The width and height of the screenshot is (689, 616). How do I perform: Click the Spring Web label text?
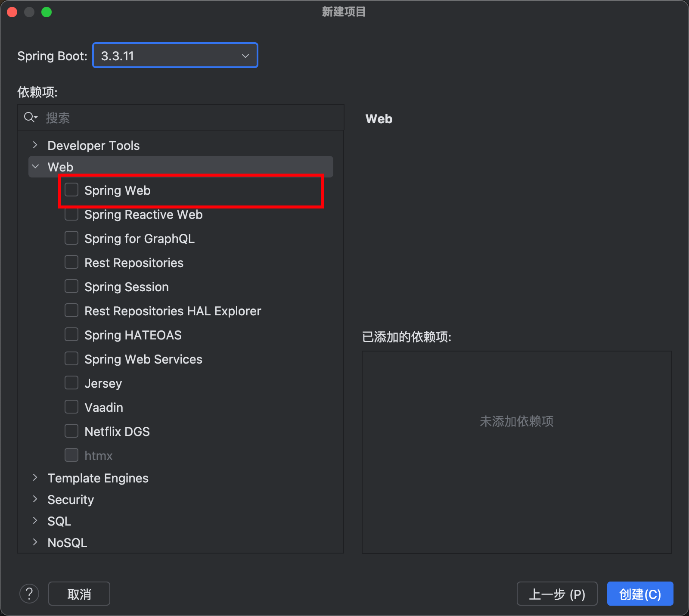pos(118,190)
